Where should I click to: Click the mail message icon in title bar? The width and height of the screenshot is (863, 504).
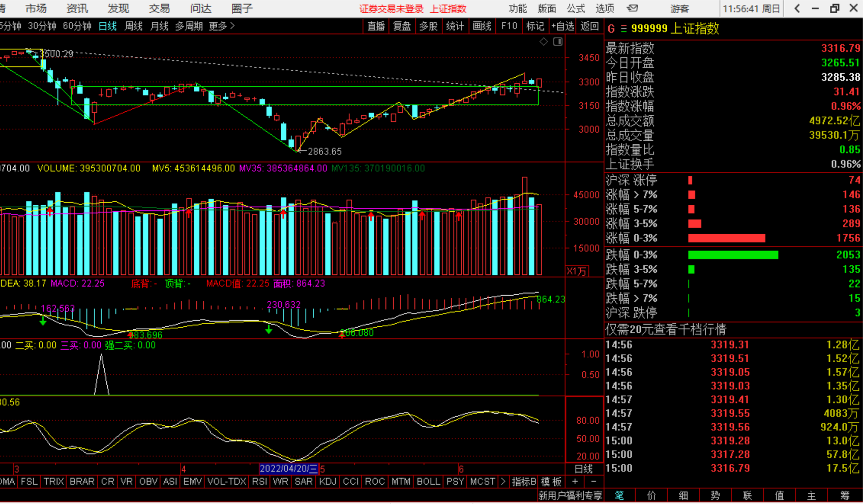pyautogui.click(x=632, y=8)
